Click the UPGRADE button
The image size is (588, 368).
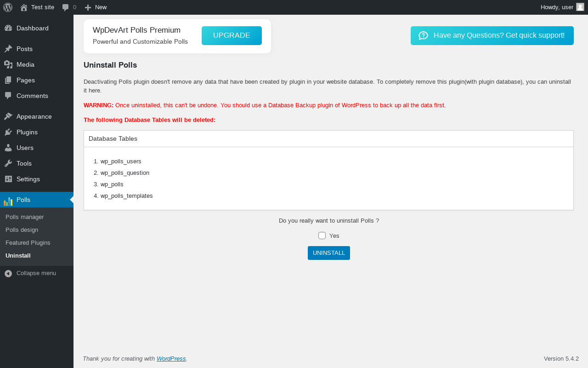point(232,35)
